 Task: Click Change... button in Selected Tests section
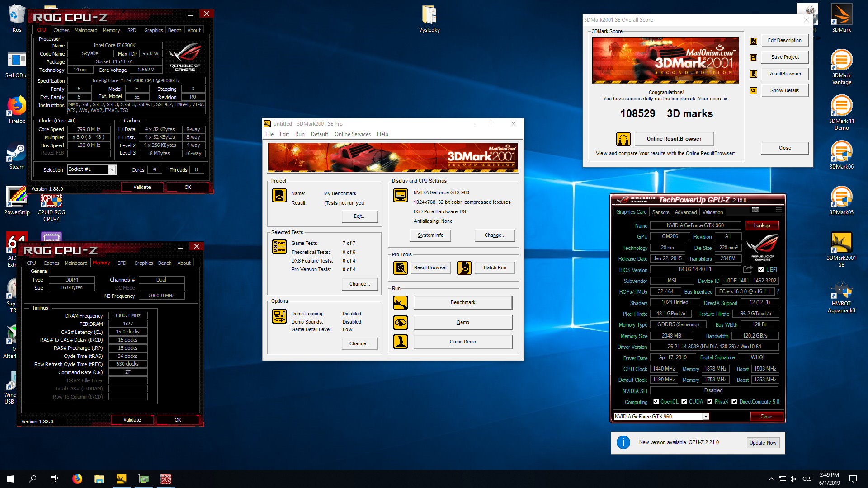click(x=360, y=284)
